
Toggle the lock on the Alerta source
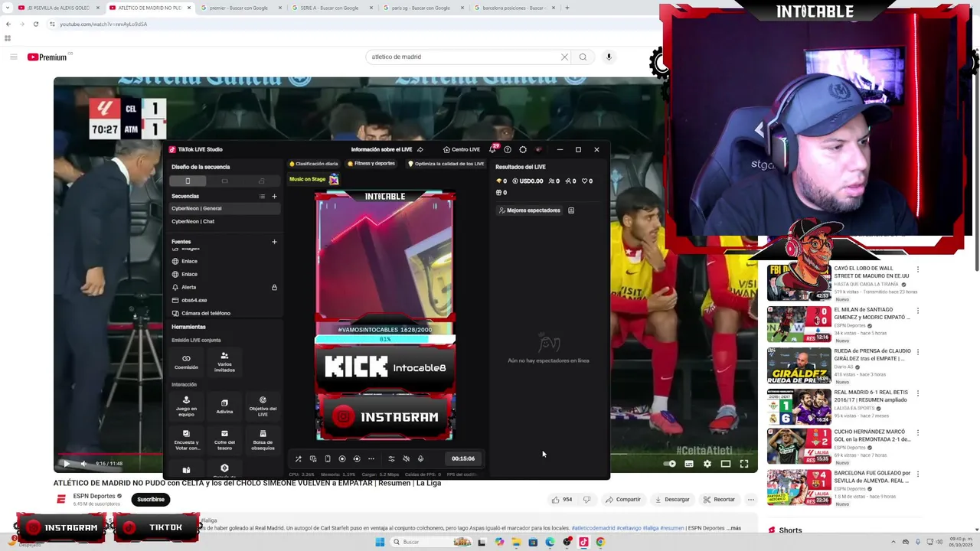[274, 287]
